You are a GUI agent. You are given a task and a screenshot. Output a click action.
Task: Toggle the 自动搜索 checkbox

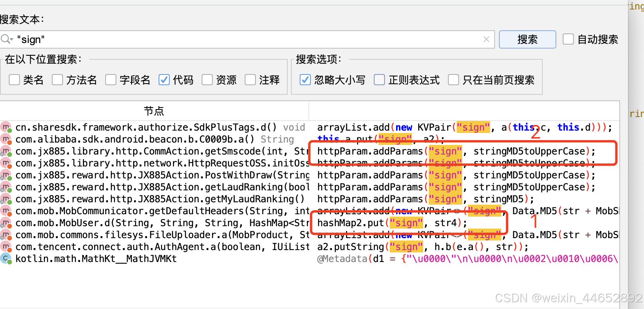(568, 39)
